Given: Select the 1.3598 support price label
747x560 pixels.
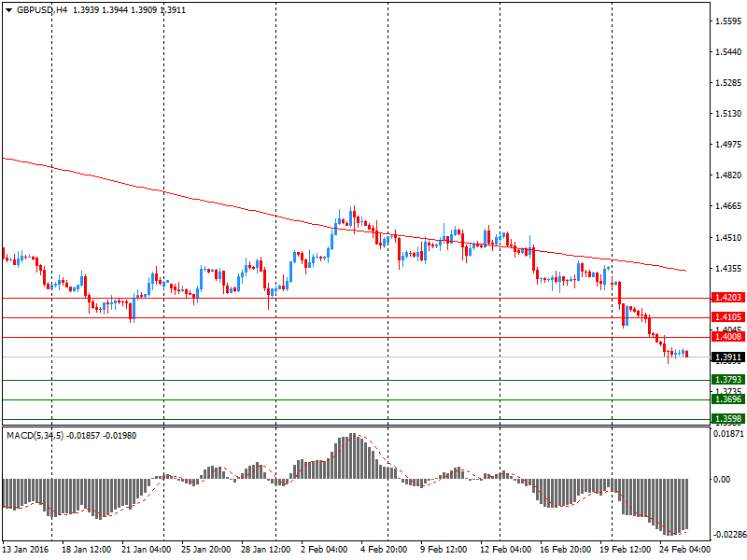Looking at the screenshot, I should click(x=728, y=419).
